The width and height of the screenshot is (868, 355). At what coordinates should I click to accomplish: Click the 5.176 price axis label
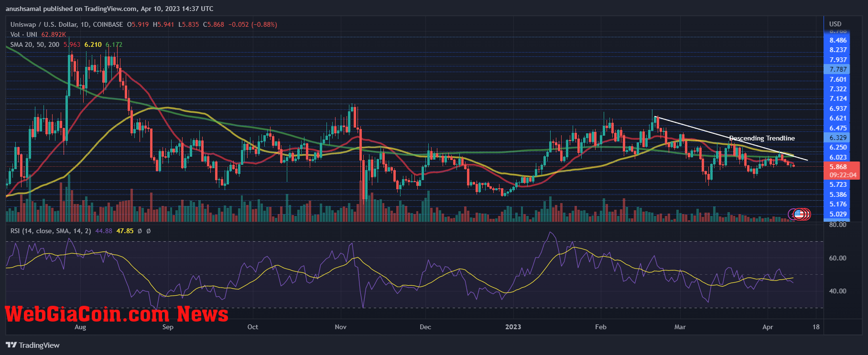(838, 204)
